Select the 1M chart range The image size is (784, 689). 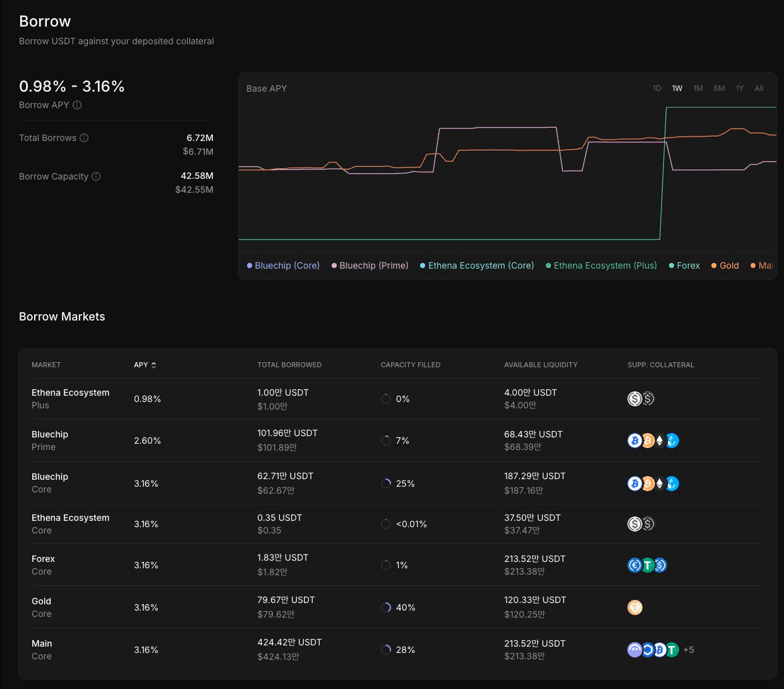(x=698, y=88)
